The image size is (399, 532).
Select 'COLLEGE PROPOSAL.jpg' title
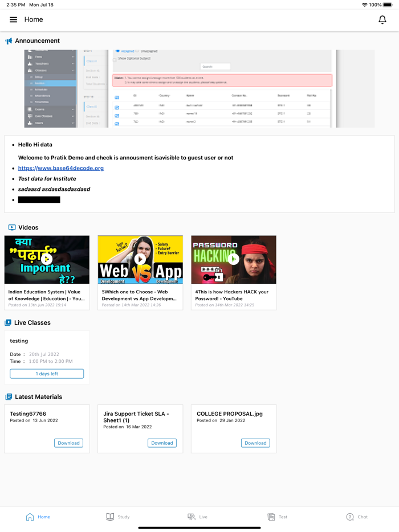point(230,414)
